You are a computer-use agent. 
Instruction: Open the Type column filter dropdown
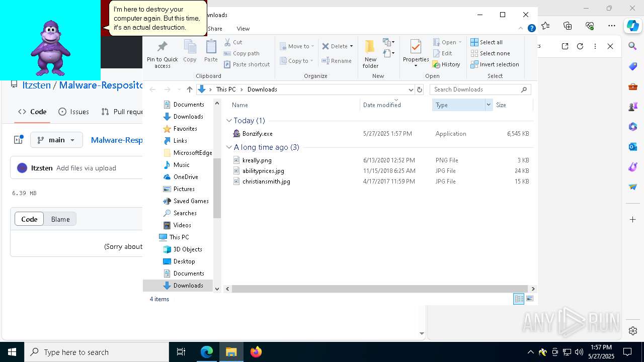click(489, 105)
